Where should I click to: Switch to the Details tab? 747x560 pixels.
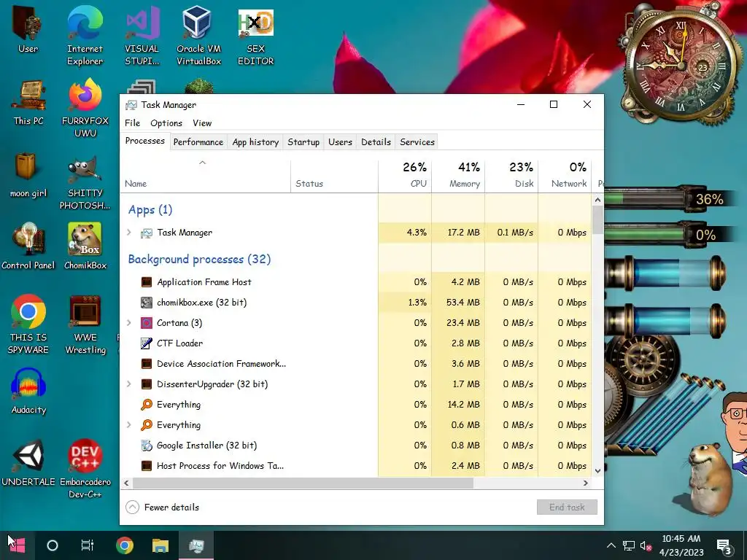[376, 142]
